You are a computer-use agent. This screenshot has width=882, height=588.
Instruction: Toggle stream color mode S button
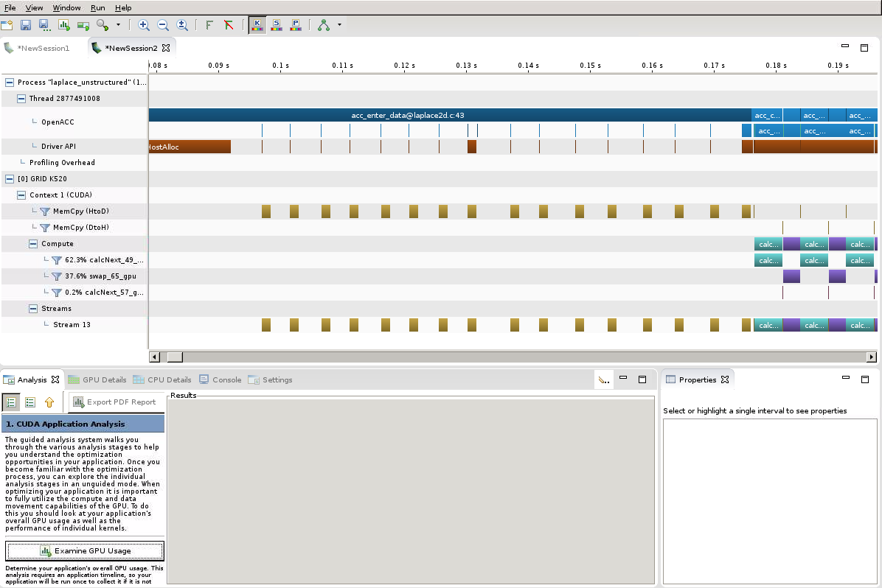[277, 25]
